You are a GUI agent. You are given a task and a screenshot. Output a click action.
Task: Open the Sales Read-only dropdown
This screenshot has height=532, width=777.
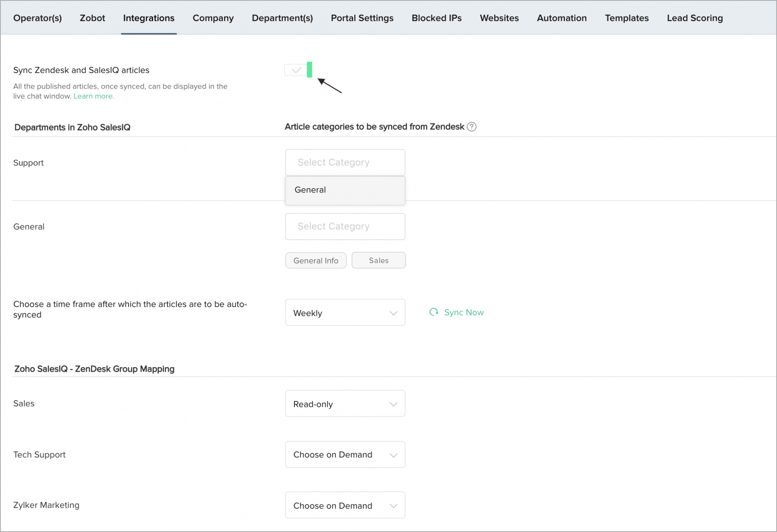point(345,404)
